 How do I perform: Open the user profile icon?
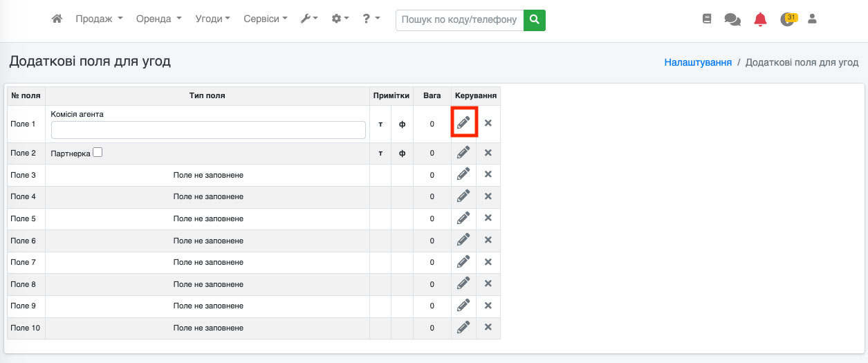[812, 19]
